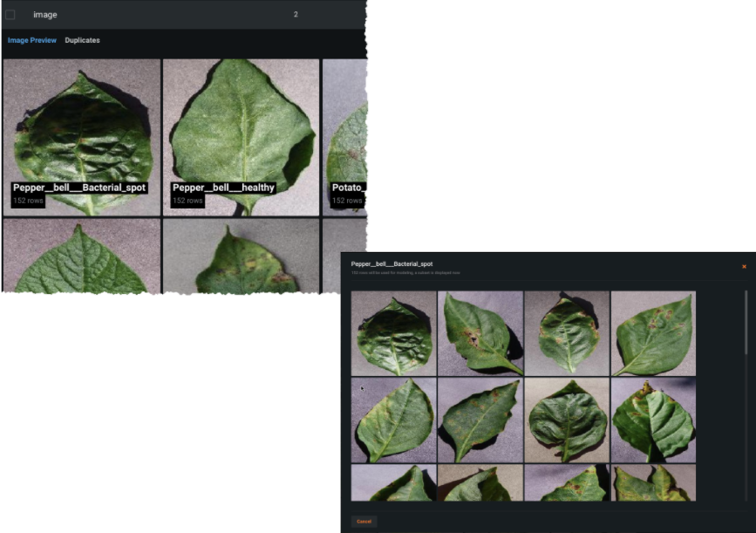Click the dialog's vertical scrollbar

tap(746, 349)
